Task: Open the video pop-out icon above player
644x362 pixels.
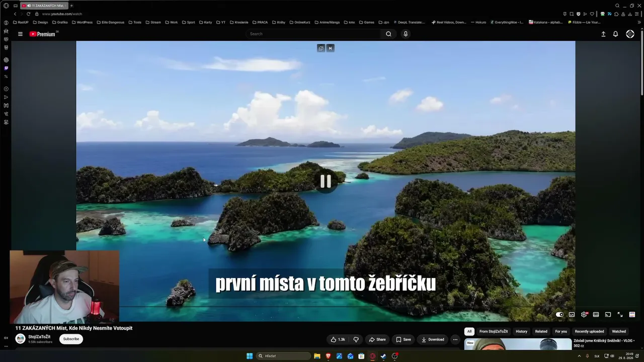Action: coord(321,48)
